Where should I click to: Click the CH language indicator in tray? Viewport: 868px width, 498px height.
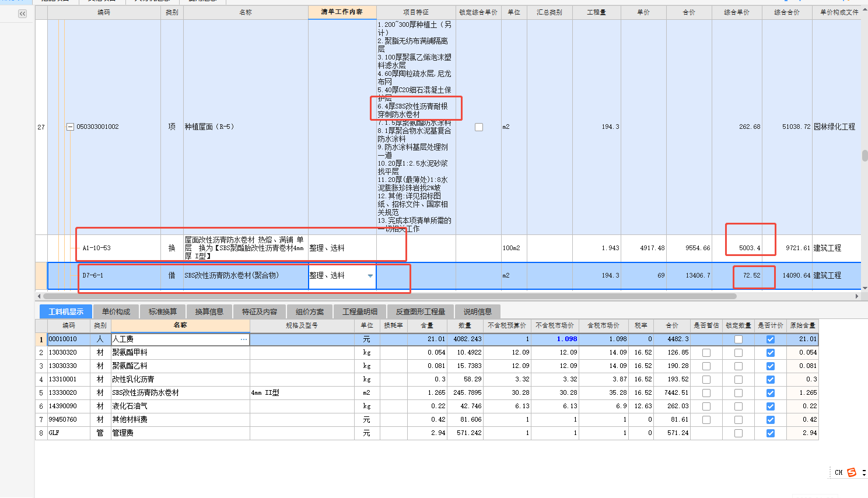coord(838,472)
